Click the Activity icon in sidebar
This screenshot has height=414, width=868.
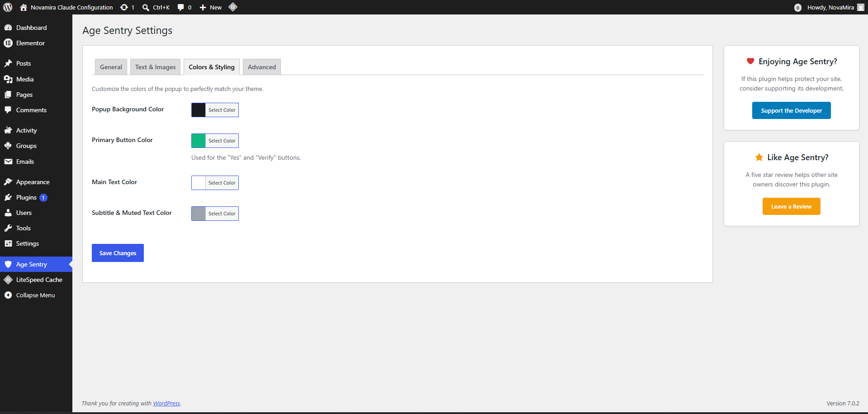8,130
